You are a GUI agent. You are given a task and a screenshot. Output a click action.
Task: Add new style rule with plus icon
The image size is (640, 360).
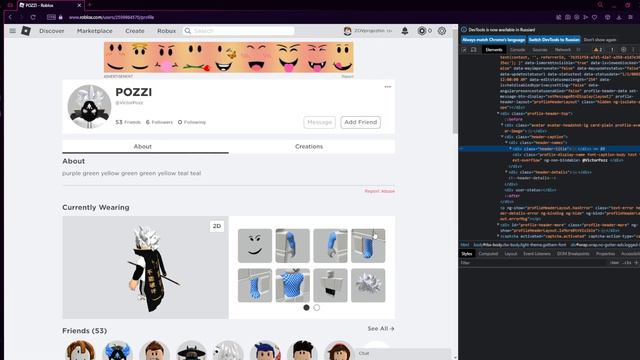636,263
